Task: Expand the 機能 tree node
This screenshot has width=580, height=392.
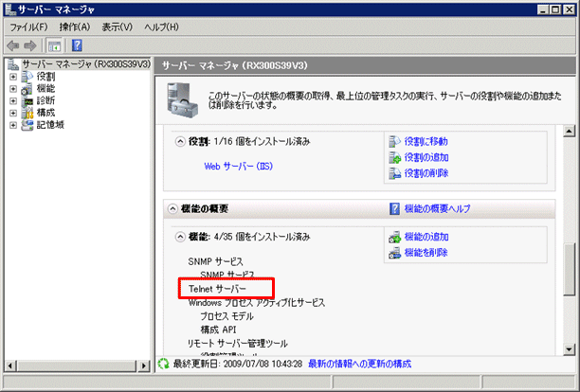Action: [13, 89]
